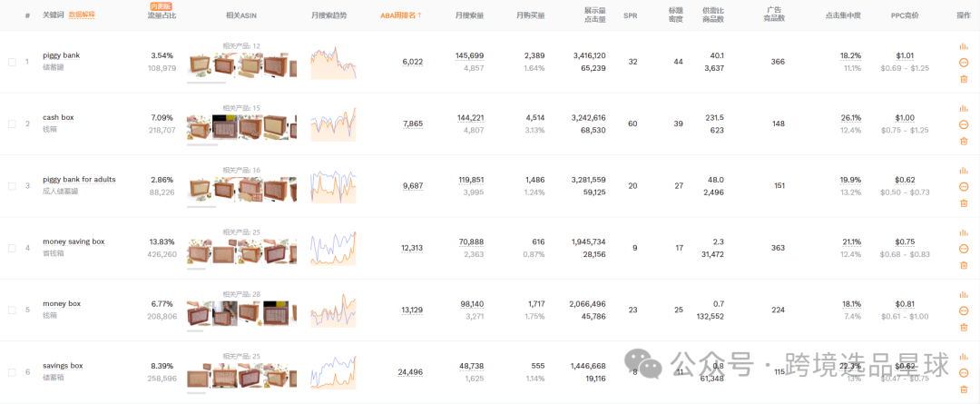Tick the checkbox for piggy bank row
Viewport: 980px width, 404px height.
coord(12,62)
